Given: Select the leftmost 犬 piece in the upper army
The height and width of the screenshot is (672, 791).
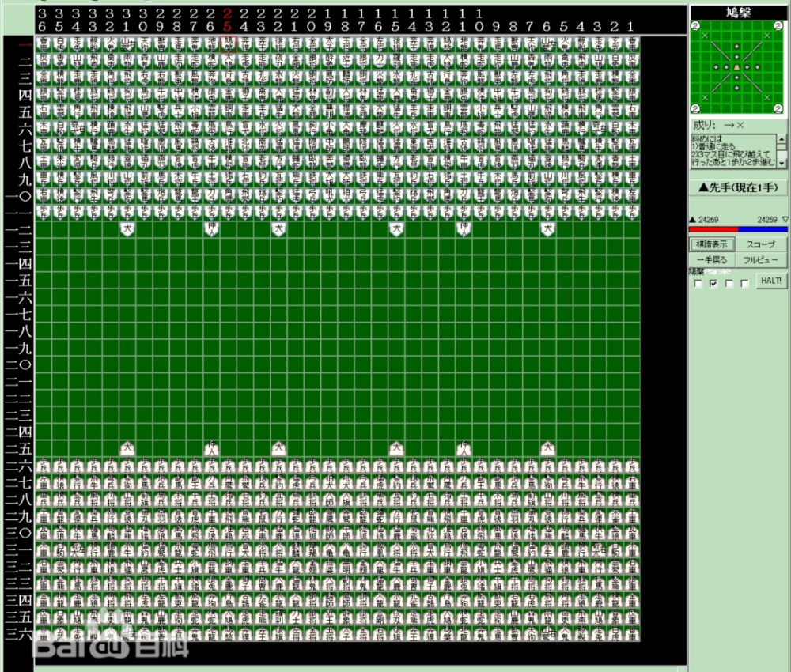Looking at the screenshot, I should point(127,228).
